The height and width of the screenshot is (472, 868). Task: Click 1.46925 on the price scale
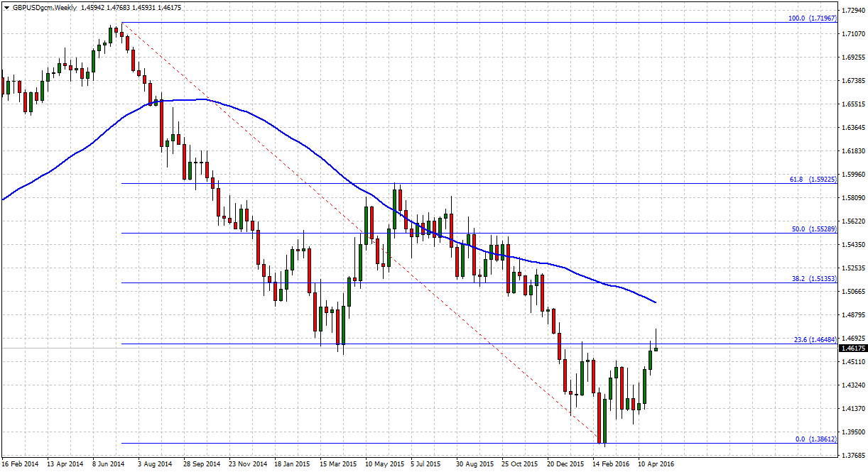pyautogui.click(x=853, y=339)
